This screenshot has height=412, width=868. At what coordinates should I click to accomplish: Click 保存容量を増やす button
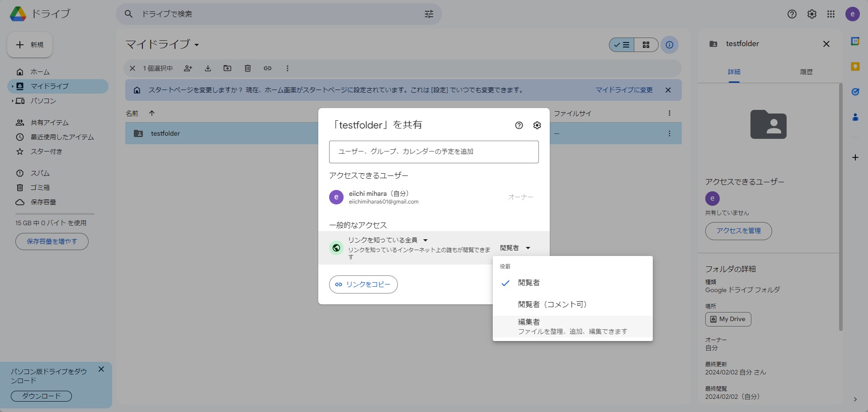tap(52, 242)
